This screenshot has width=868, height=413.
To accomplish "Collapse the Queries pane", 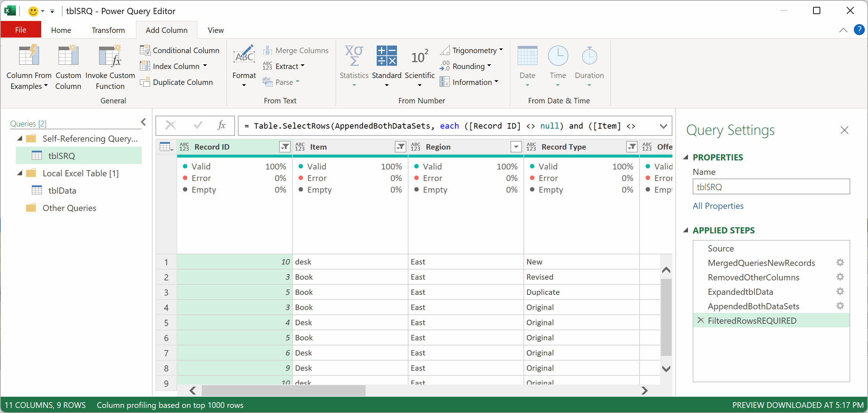I will 144,122.
